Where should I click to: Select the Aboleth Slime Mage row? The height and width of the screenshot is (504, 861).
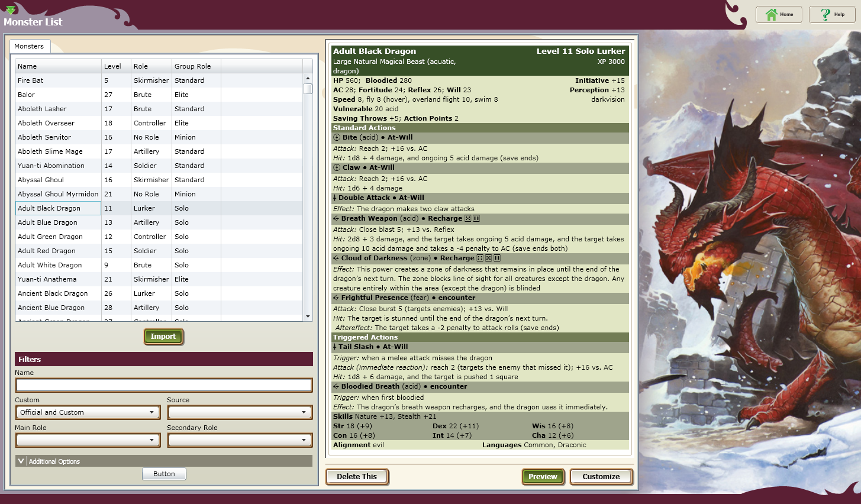[159, 151]
